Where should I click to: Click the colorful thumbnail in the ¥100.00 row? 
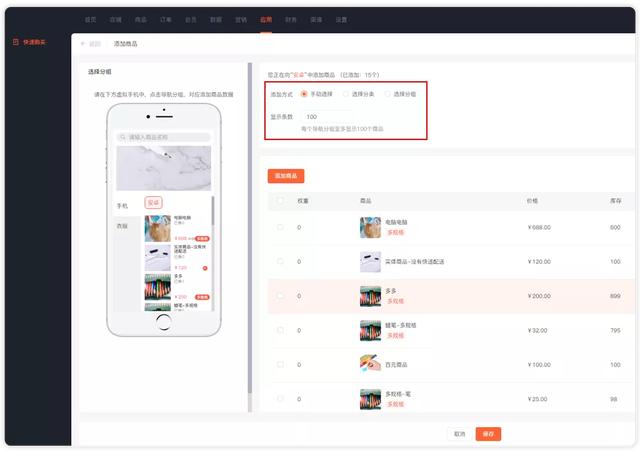(370, 365)
